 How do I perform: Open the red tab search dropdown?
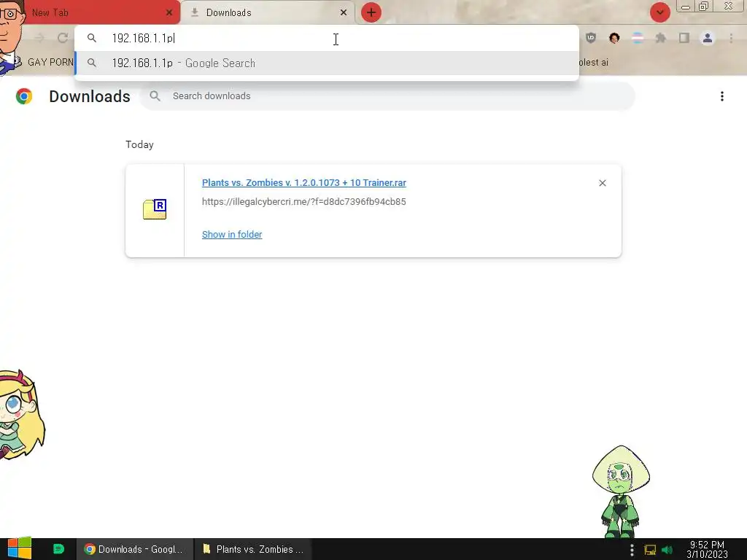(x=659, y=12)
